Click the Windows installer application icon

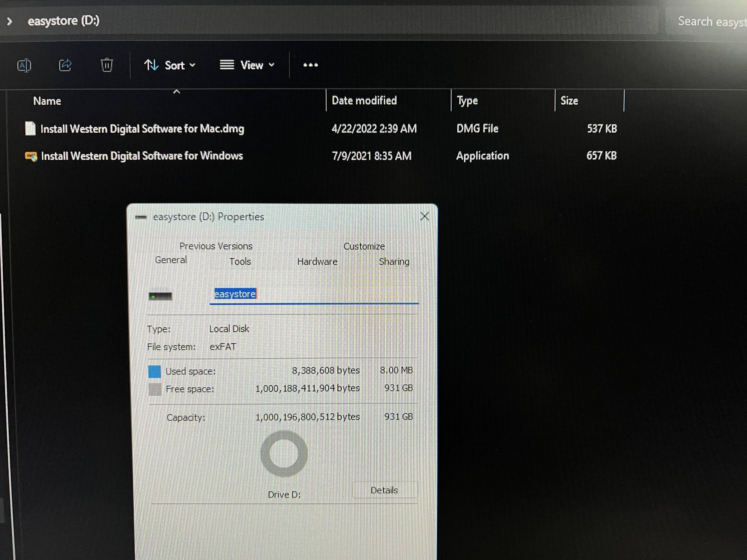tap(31, 156)
